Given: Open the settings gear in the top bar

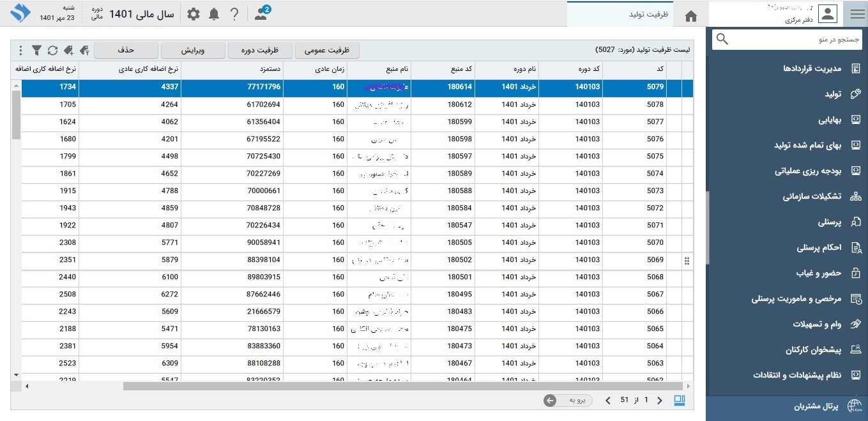Looking at the screenshot, I should [x=194, y=14].
